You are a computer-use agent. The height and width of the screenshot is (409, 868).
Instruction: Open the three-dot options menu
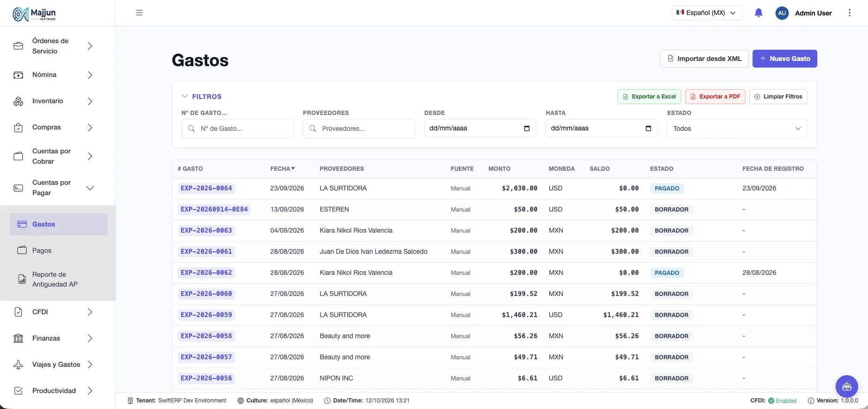[x=849, y=13]
